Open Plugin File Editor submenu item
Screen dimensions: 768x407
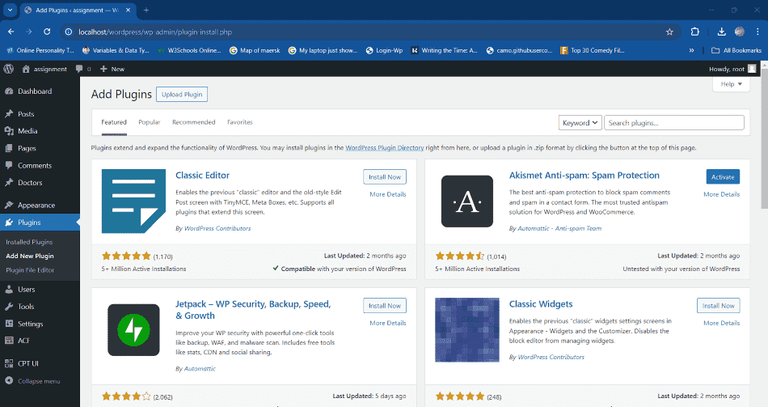(x=30, y=270)
